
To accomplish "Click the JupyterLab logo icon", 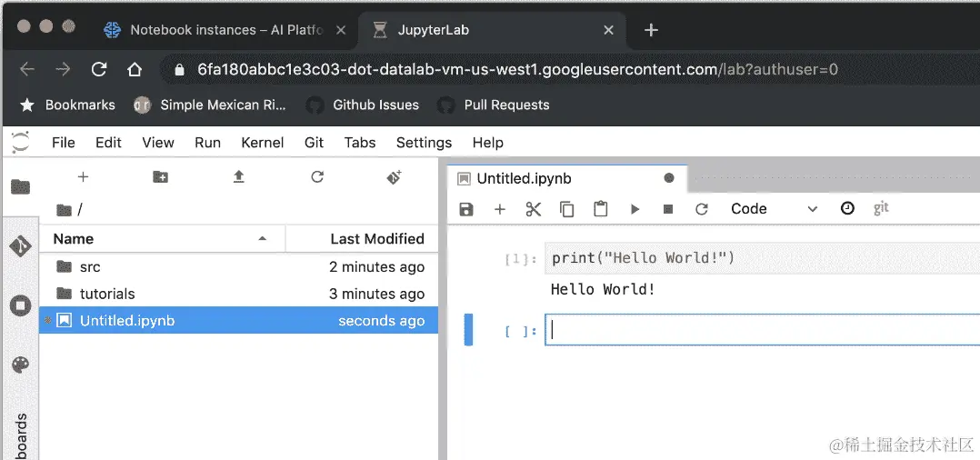I will pos(20,142).
